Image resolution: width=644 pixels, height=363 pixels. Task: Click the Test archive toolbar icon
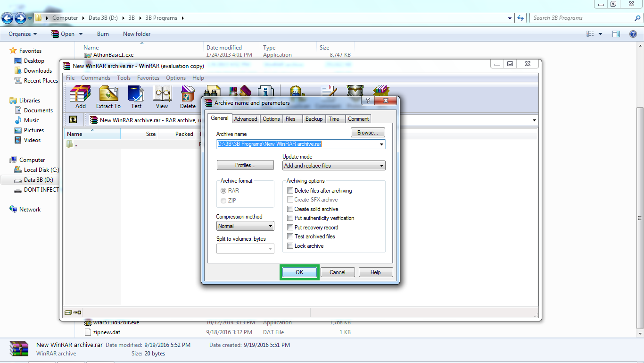pyautogui.click(x=136, y=97)
